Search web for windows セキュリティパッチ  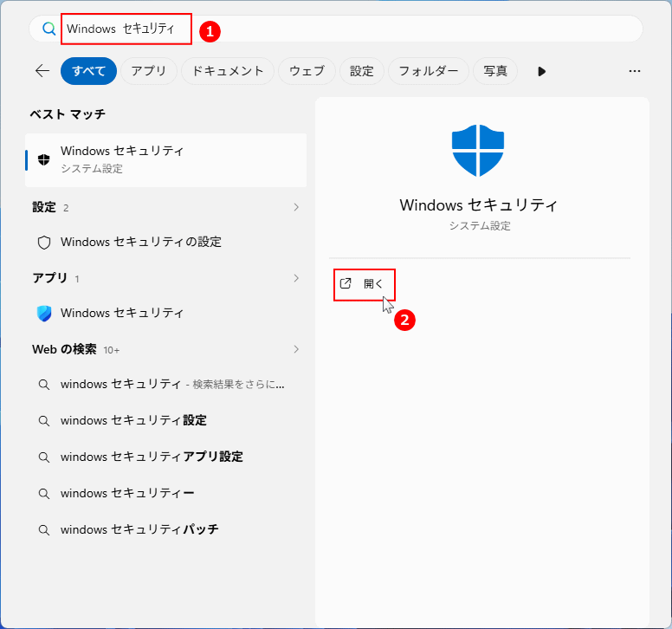pyautogui.click(x=166, y=530)
